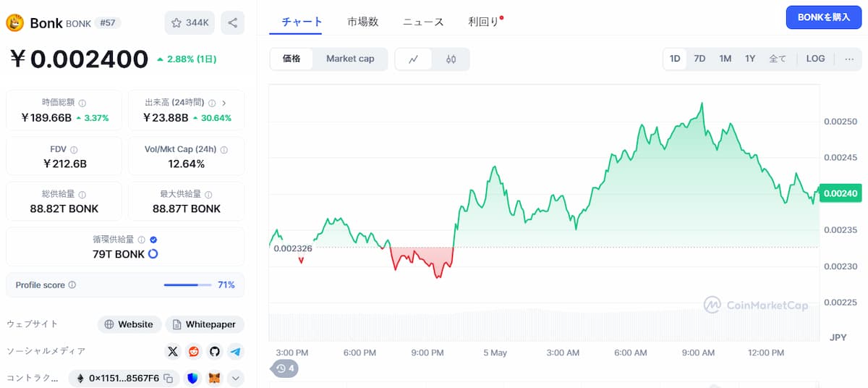This screenshot has height=388, width=868.
Task: Open the Telegram social media icon
Action: point(235,352)
